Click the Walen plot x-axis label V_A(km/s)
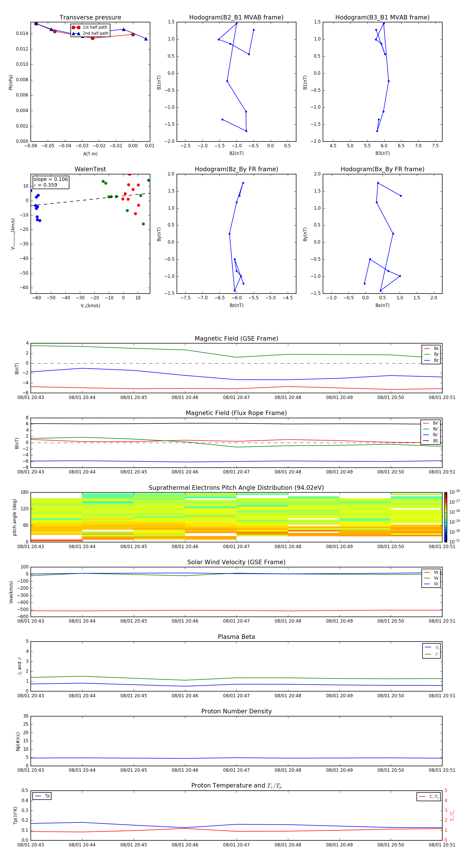473x868 pixels. click(x=90, y=306)
